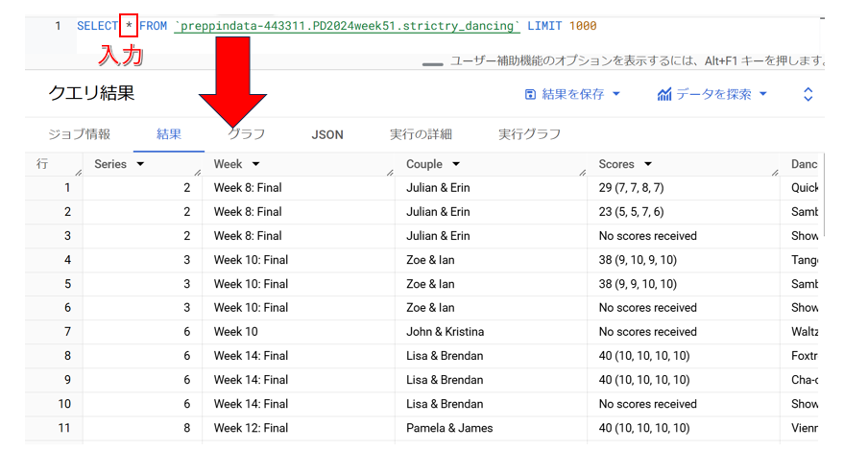Click the Couple column resize handle

[583, 173]
